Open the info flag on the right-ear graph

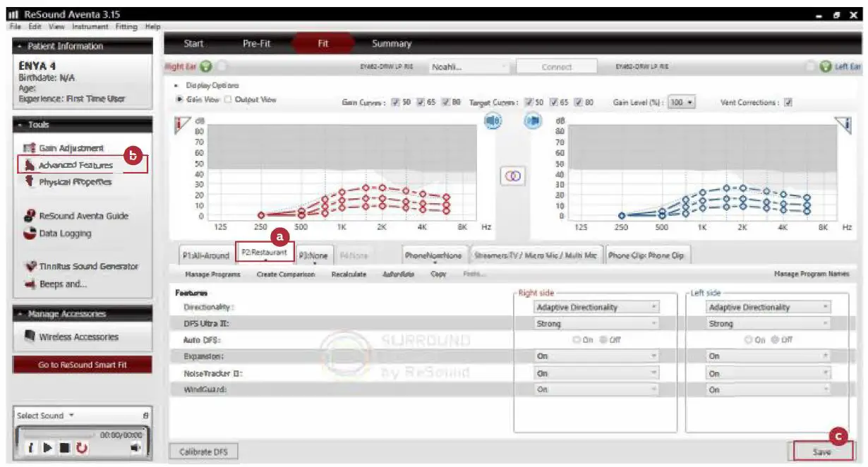tap(181, 125)
